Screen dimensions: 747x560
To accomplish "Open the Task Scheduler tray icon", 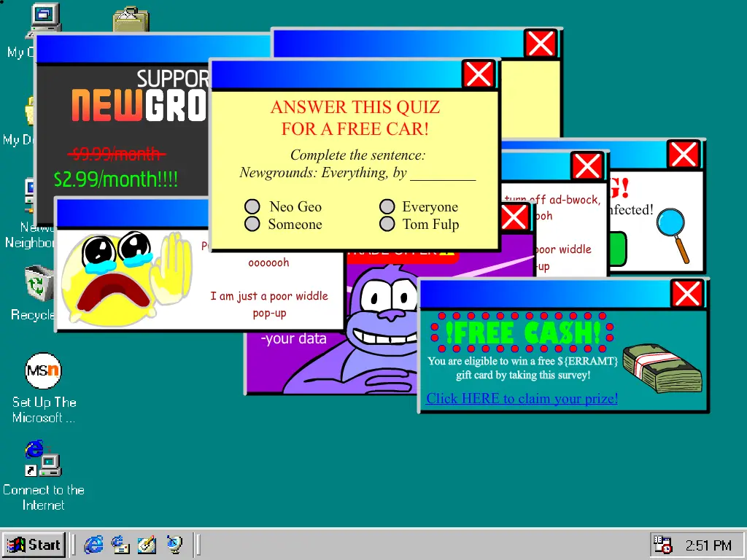I will 662,545.
